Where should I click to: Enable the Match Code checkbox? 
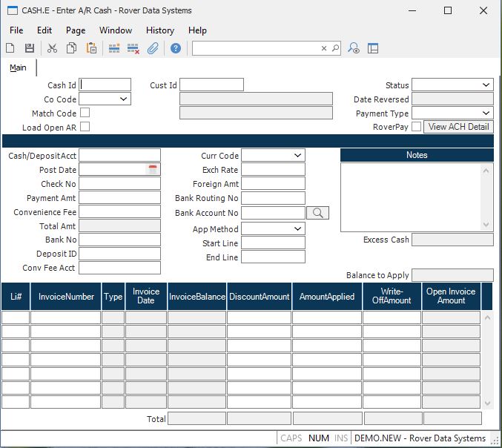[x=85, y=113]
